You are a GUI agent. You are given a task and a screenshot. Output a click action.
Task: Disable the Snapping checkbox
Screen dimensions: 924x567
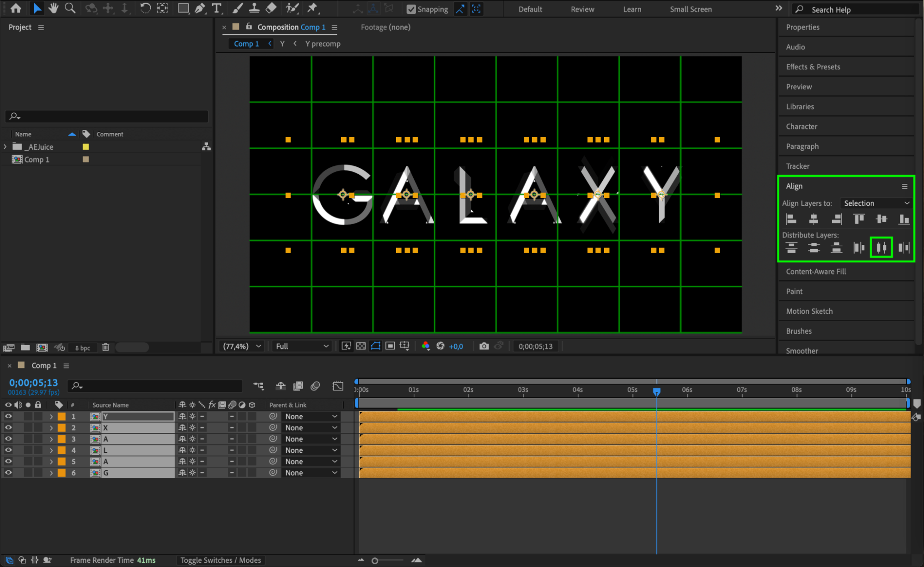pyautogui.click(x=411, y=9)
